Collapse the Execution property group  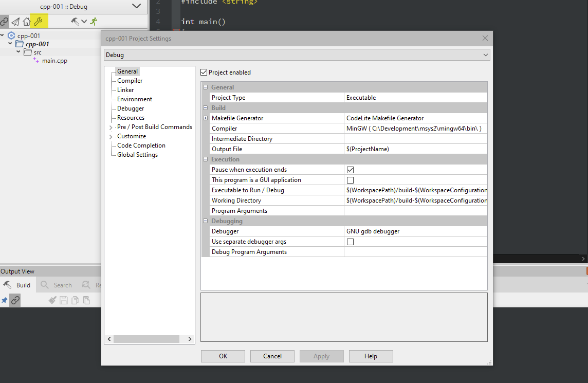pos(205,159)
